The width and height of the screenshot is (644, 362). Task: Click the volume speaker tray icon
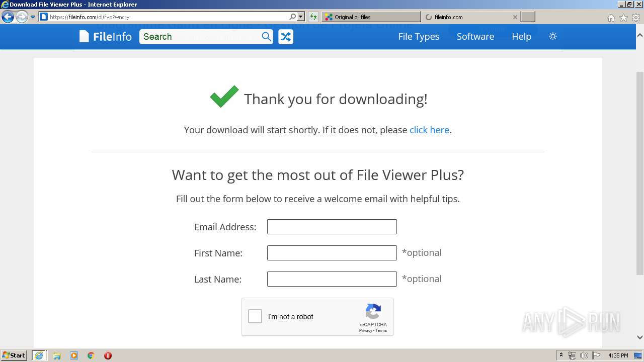(584, 355)
